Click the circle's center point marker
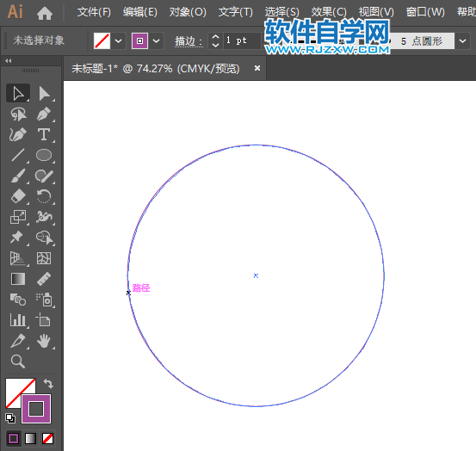 (256, 275)
